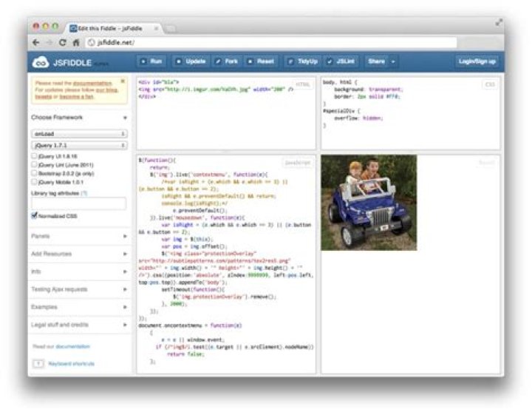The image size is (532, 415).
Task: Click the 'Edit this Fiddle - jsFiddle' tab
Action: tap(110, 29)
